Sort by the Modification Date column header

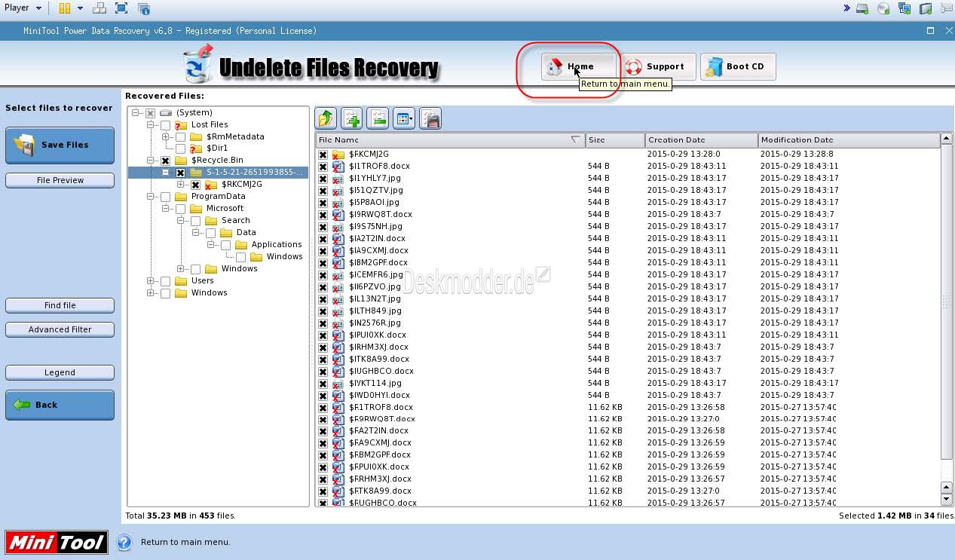pos(849,140)
